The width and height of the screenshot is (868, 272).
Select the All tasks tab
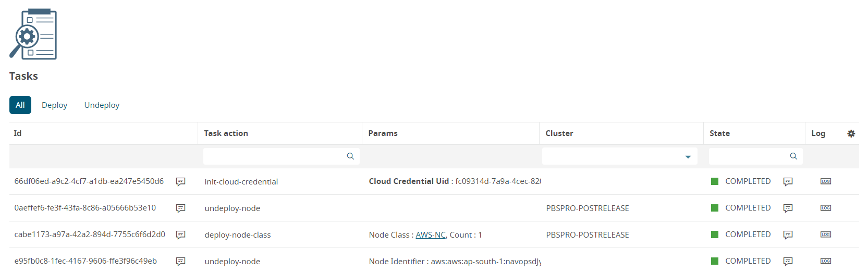pyautogui.click(x=20, y=105)
